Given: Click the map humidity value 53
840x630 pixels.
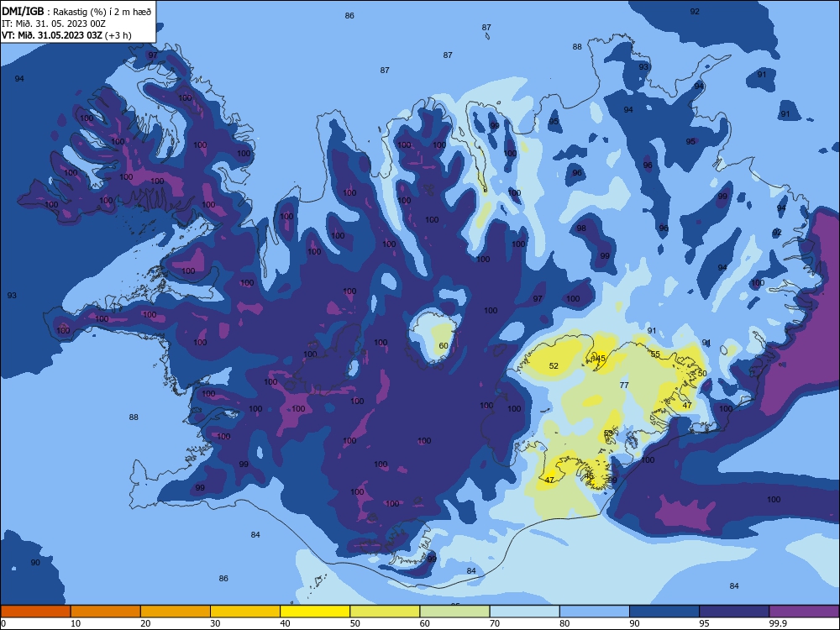Looking at the screenshot, I should 608,433.
